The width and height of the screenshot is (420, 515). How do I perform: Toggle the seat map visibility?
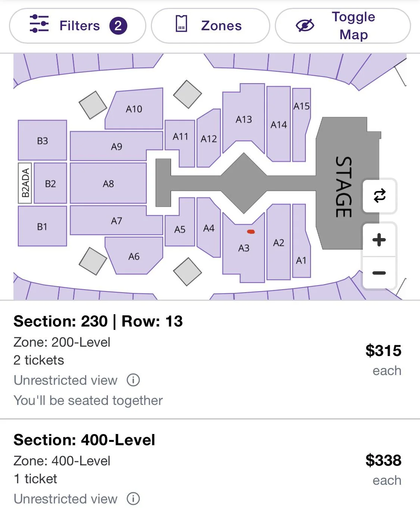(x=342, y=26)
